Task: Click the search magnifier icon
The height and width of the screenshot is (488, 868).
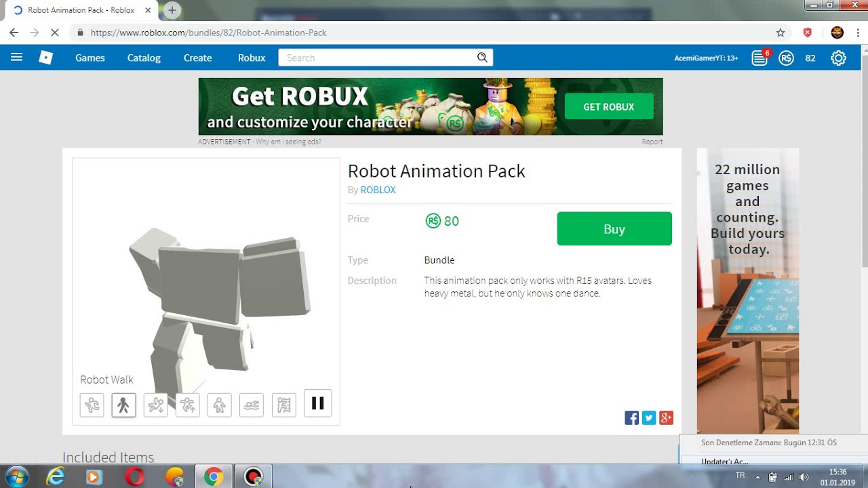Action: coord(482,58)
